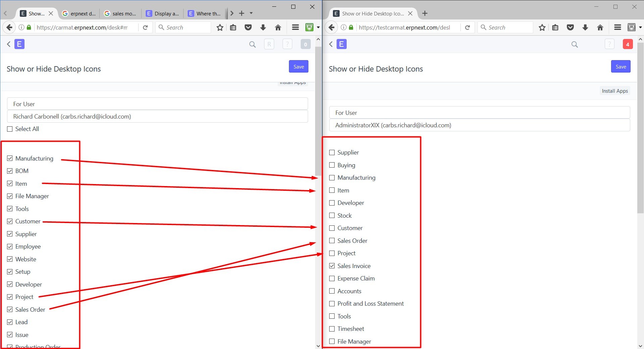This screenshot has height=349, width=644.
Task: Check Expense Claim checkbox in right window
Action: pos(332,278)
